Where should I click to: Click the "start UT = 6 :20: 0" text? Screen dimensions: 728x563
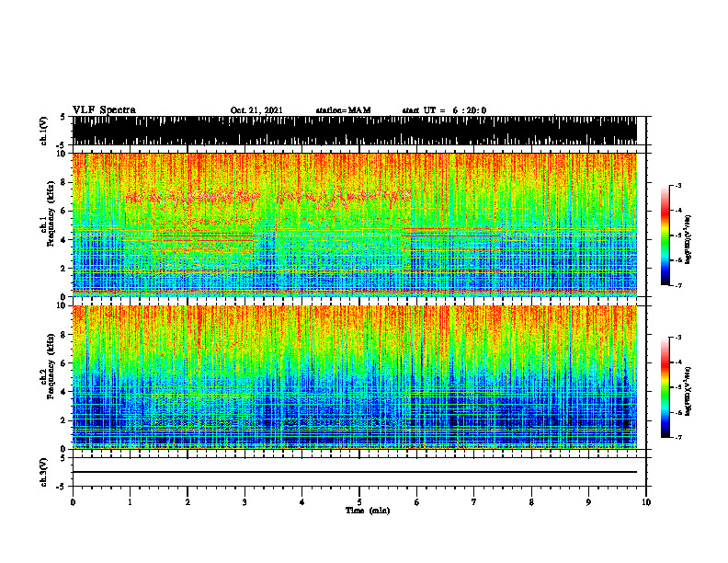[x=444, y=110]
